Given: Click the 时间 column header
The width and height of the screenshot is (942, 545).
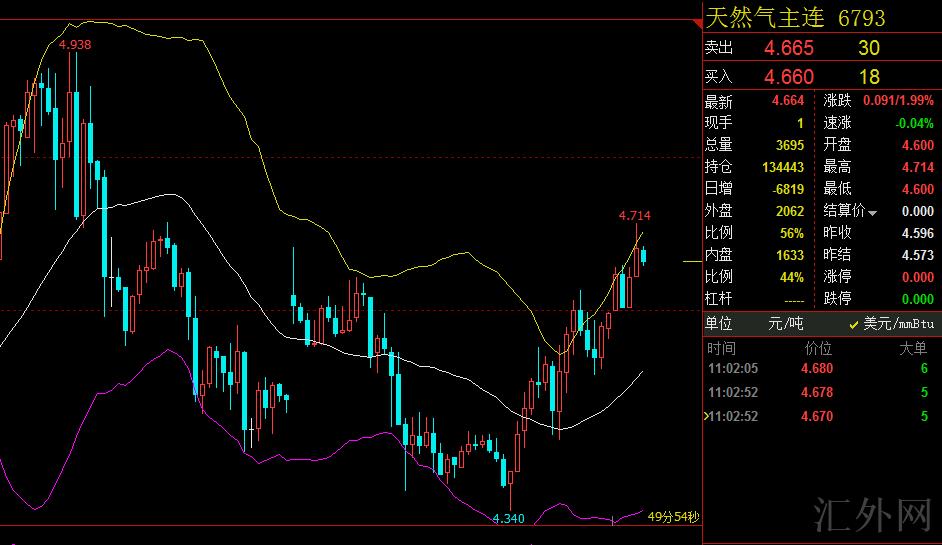Looking at the screenshot, I should coord(721,349).
